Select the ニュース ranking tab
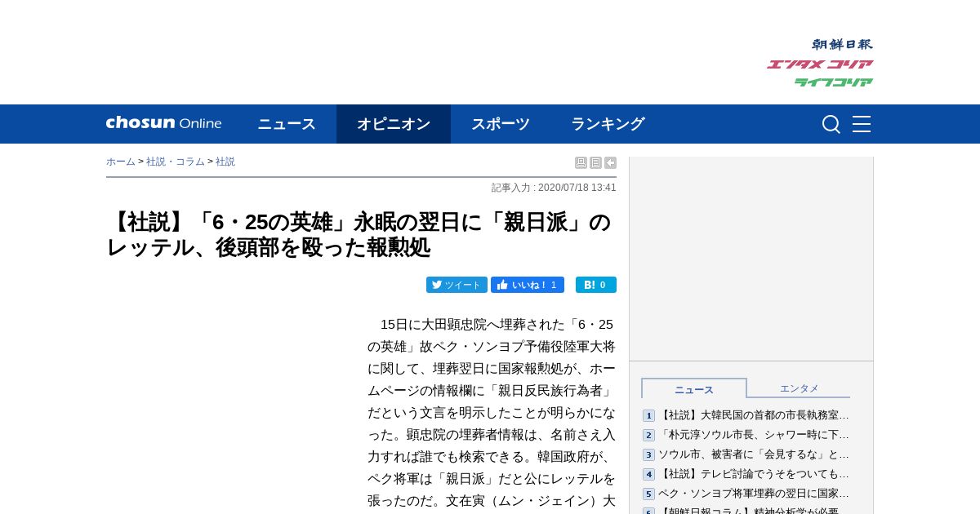The width and height of the screenshot is (980, 514). click(x=694, y=389)
